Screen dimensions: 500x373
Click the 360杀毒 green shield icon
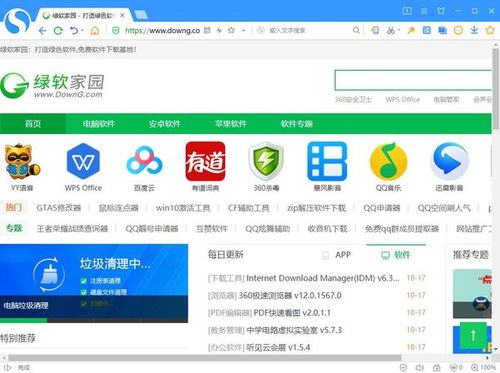(266, 161)
